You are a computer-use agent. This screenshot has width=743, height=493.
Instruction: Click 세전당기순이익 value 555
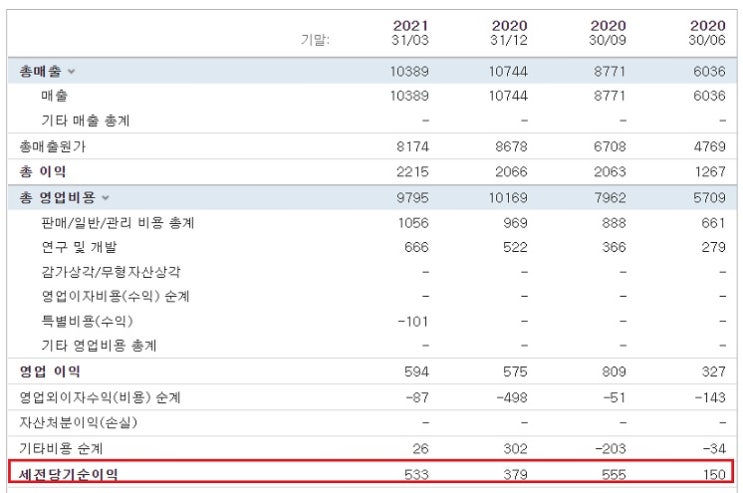[x=614, y=475]
